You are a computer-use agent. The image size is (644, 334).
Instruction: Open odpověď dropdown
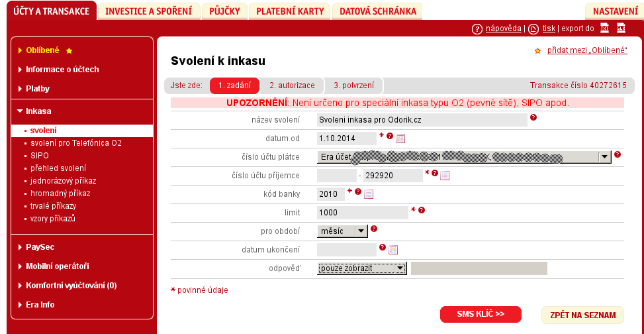pos(399,268)
